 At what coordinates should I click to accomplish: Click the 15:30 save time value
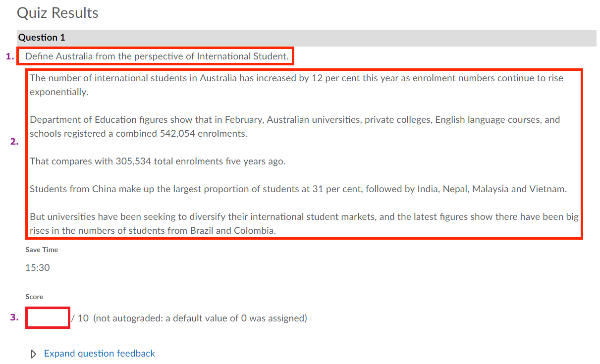pyautogui.click(x=38, y=268)
